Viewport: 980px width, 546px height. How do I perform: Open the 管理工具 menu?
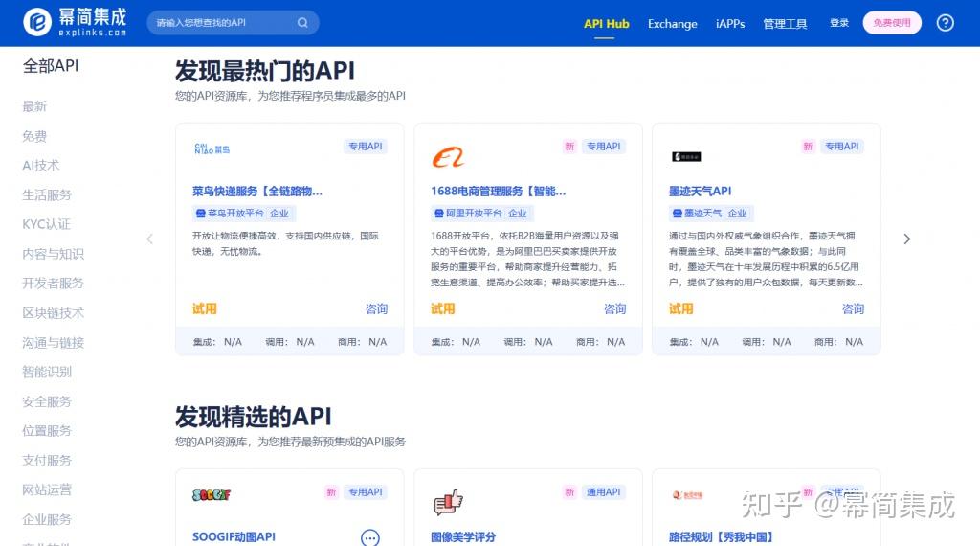(x=785, y=24)
